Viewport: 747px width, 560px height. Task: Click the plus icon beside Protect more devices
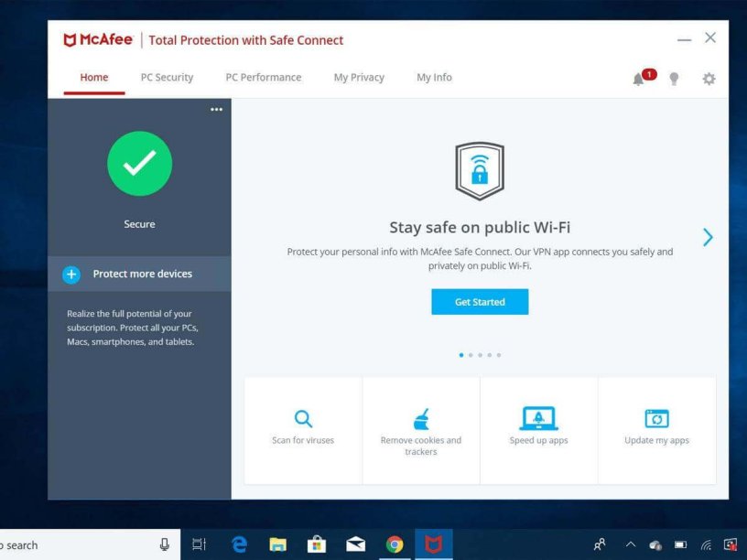[x=71, y=274]
